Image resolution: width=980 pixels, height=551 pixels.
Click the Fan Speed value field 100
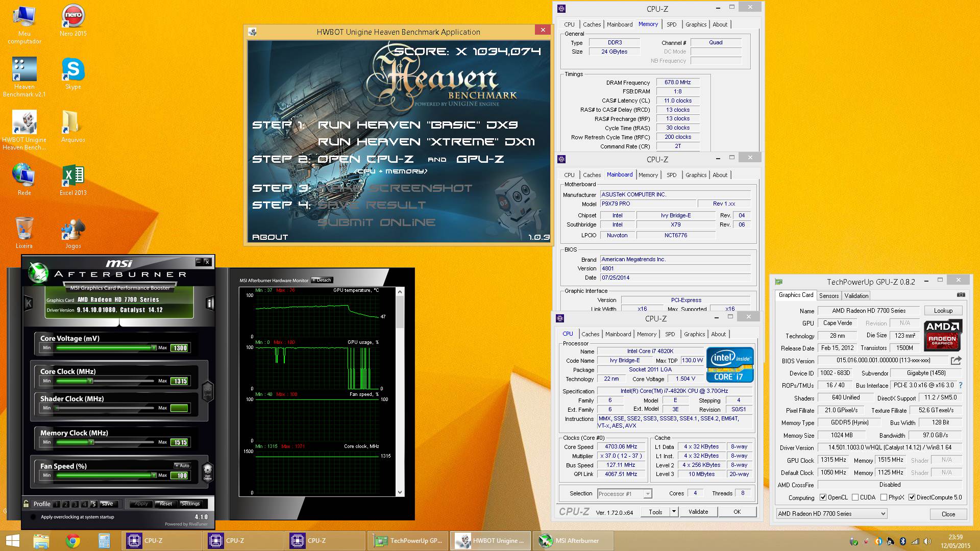tap(180, 475)
